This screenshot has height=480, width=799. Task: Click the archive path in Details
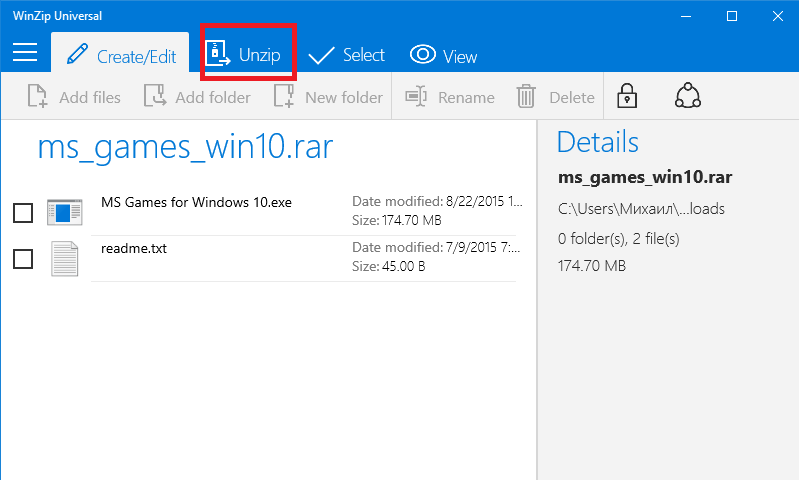[x=641, y=208]
